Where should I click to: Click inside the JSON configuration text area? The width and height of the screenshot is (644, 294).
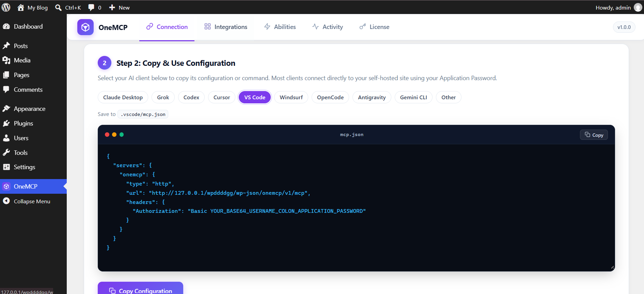(356, 207)
